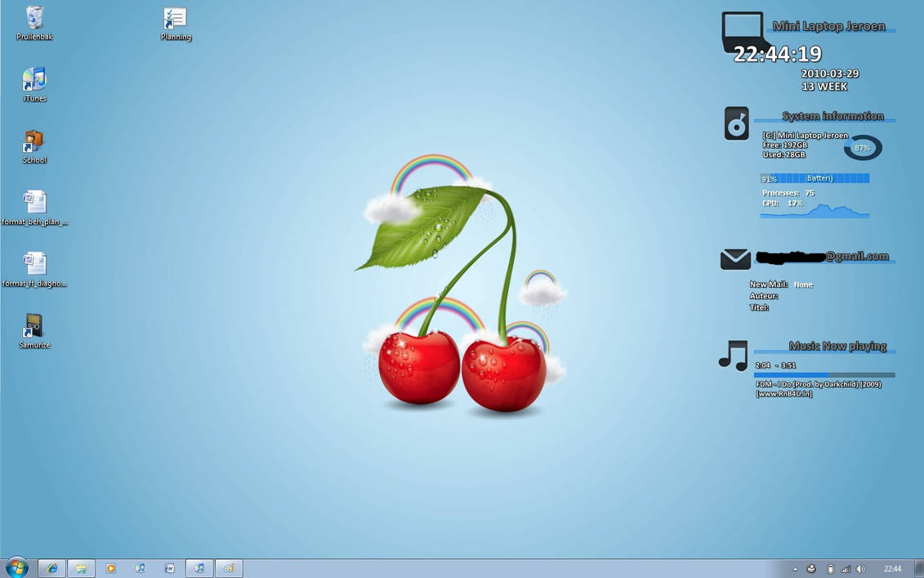This screenshot has height=578, width=924.
Task: Click the "FDM - I Do" song title
Action: (x=819, y=388)
